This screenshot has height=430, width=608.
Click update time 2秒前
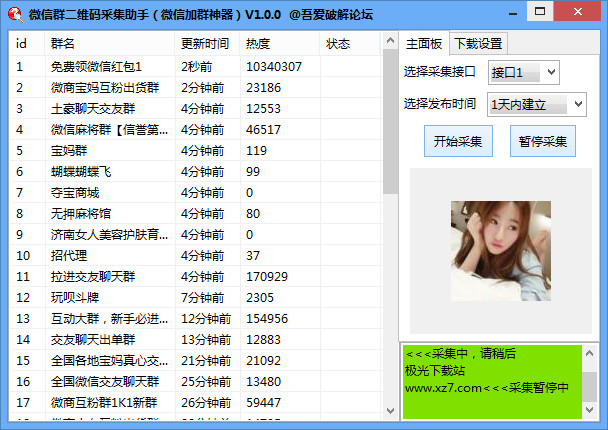click(x=197, y=67)
